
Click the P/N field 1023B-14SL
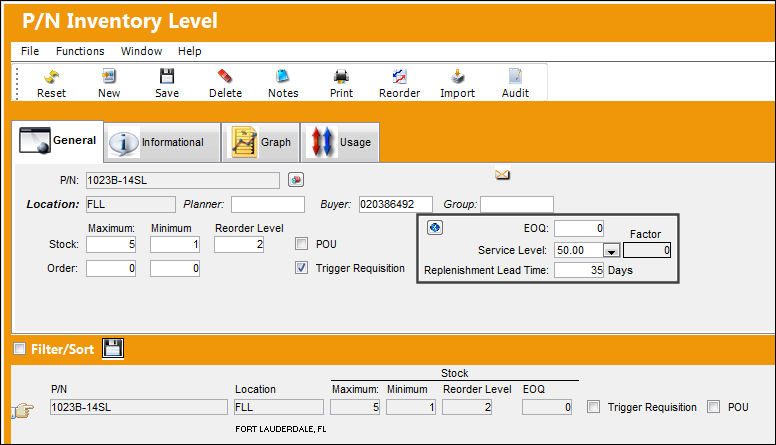pyautogui.click(x=183, y=180)
